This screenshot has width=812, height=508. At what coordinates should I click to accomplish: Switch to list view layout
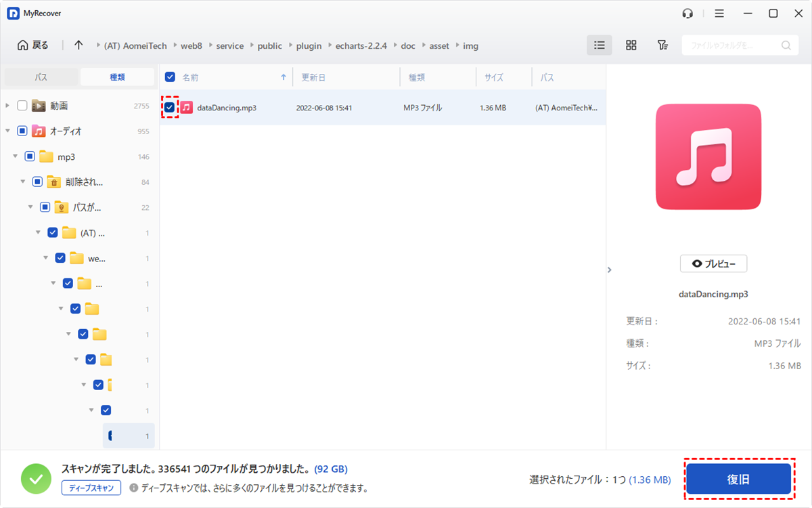pos(599,45)
